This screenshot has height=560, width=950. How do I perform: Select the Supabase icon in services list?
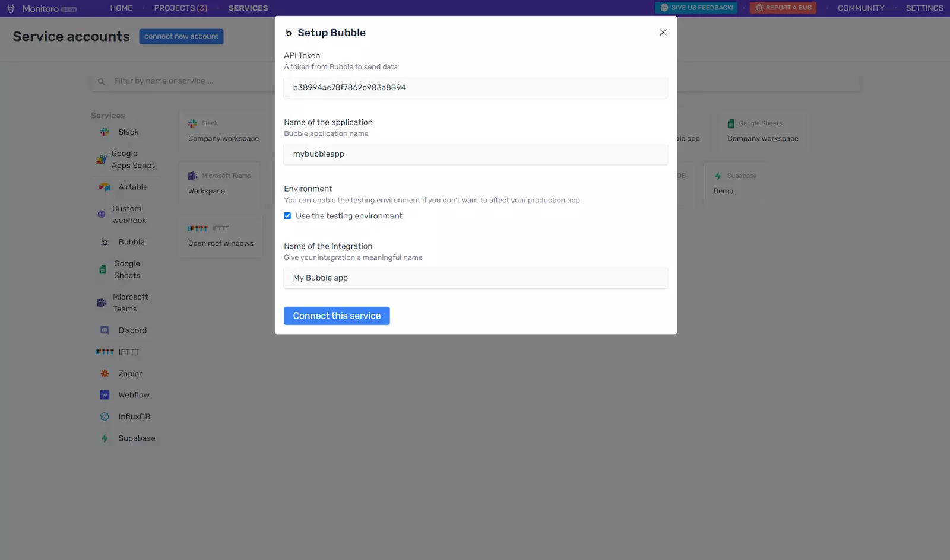click(x=104, y=438)
